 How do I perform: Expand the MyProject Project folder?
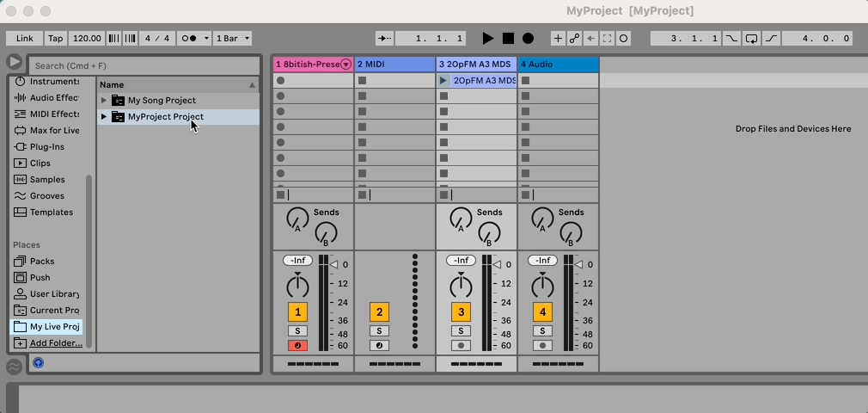click(x=103, y=116)
